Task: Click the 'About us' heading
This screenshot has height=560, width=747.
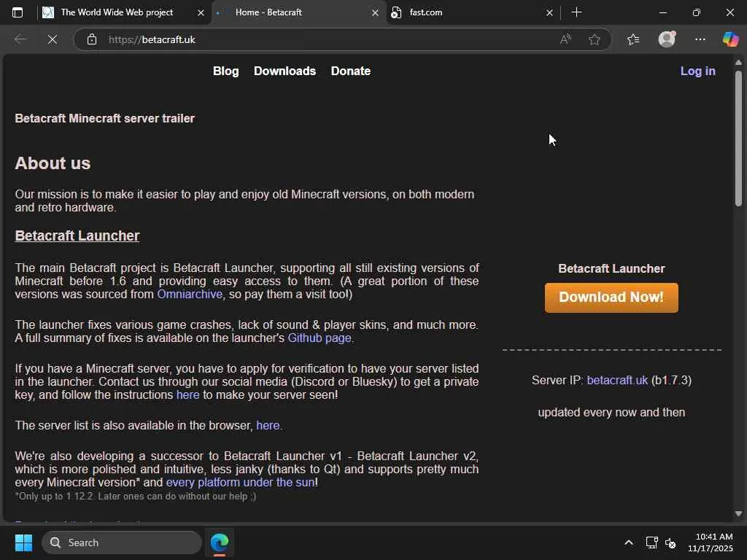Action: (x=53, y=163)
